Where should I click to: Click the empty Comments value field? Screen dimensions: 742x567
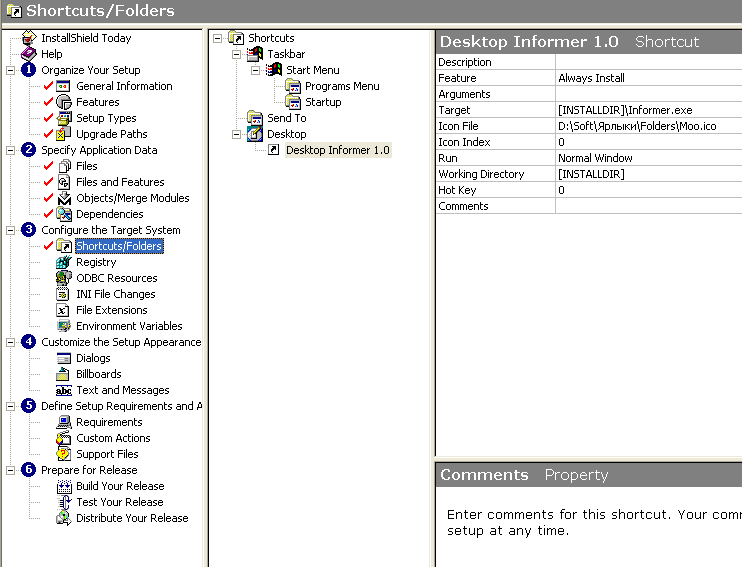pyautogui.click(x=649, y=206)
